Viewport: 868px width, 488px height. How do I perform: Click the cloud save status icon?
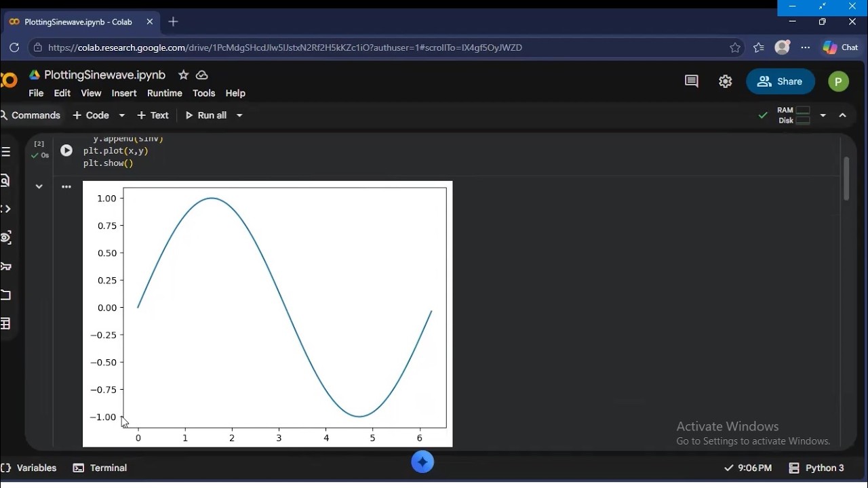tap(201, 75)
